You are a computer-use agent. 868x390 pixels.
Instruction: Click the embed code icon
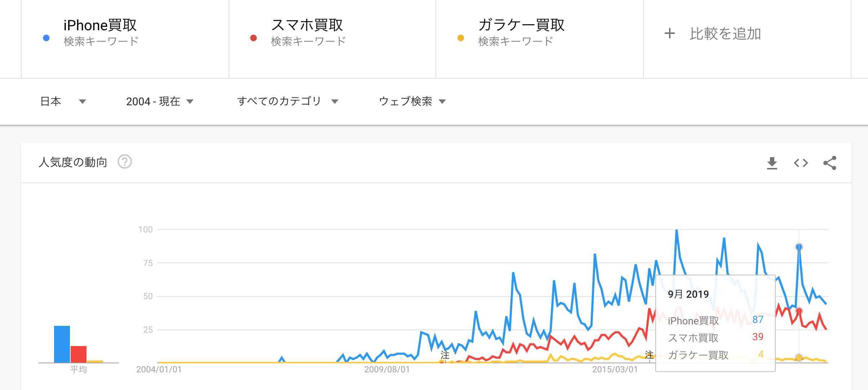point(801,163)
